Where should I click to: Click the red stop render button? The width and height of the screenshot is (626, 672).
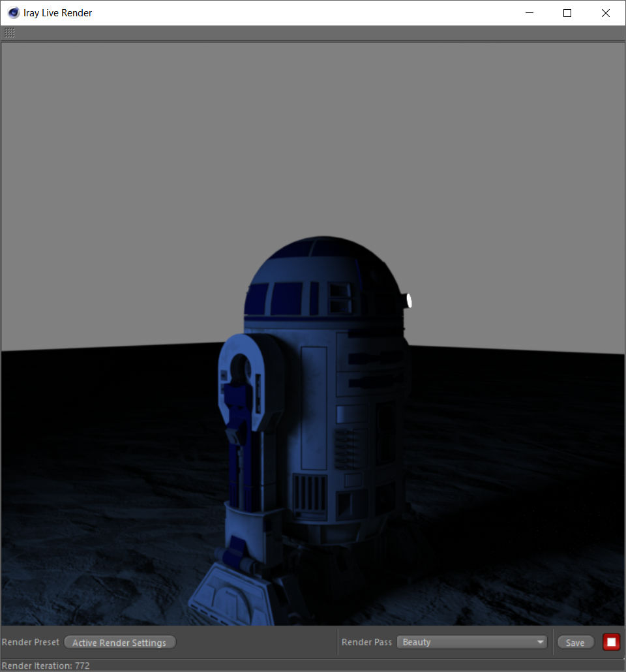611,642
